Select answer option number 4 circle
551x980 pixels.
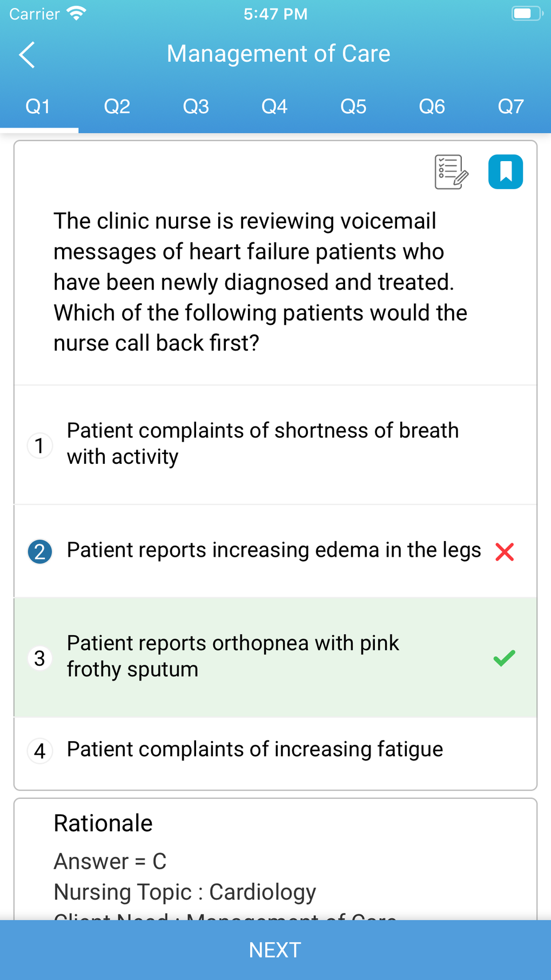[39, 751]
